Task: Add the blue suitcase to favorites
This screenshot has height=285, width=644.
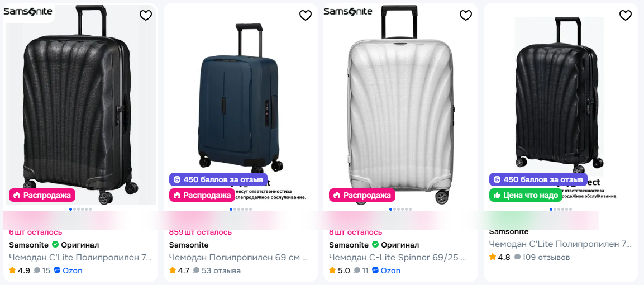Action: pyautogui.click(x=306, y=16)
